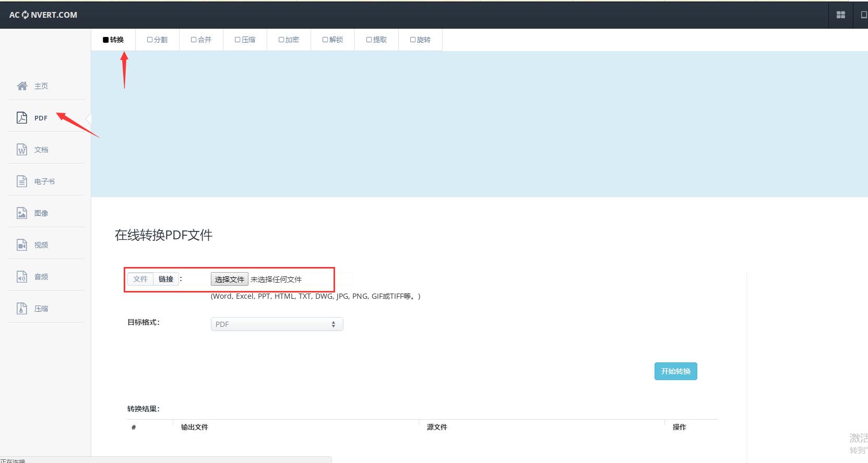Click the home icon in sidebar

22,86
